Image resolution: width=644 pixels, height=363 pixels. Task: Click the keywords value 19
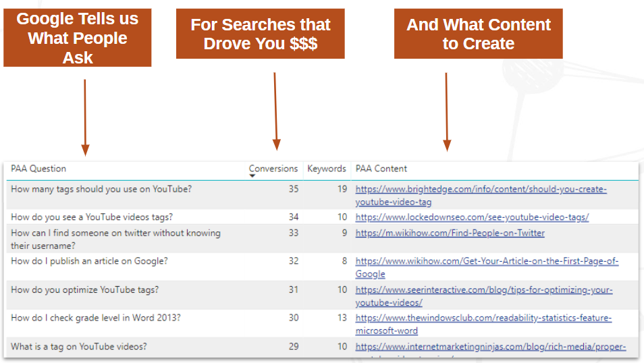point(342,189)
